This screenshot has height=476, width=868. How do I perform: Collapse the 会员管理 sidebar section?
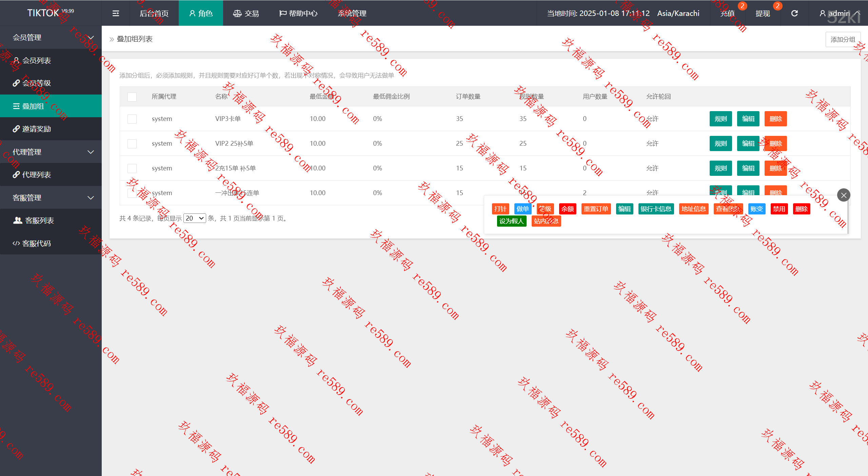(91, 38)
